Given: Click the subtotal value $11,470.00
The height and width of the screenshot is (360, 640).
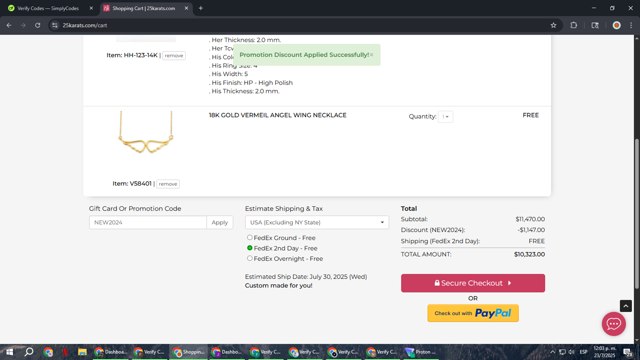Looking at the screenshot, I should coord(530,219).
